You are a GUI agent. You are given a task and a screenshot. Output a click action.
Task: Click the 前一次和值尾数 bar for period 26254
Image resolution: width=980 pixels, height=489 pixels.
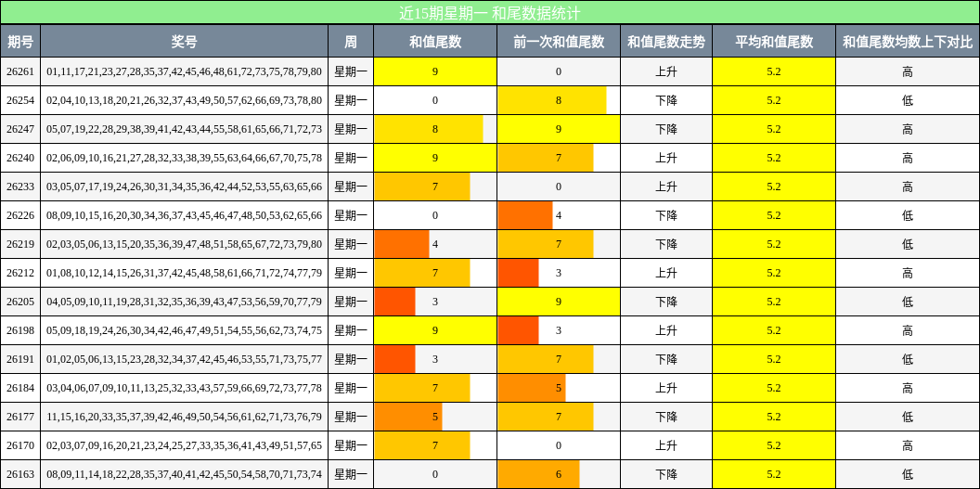(552, 100)
